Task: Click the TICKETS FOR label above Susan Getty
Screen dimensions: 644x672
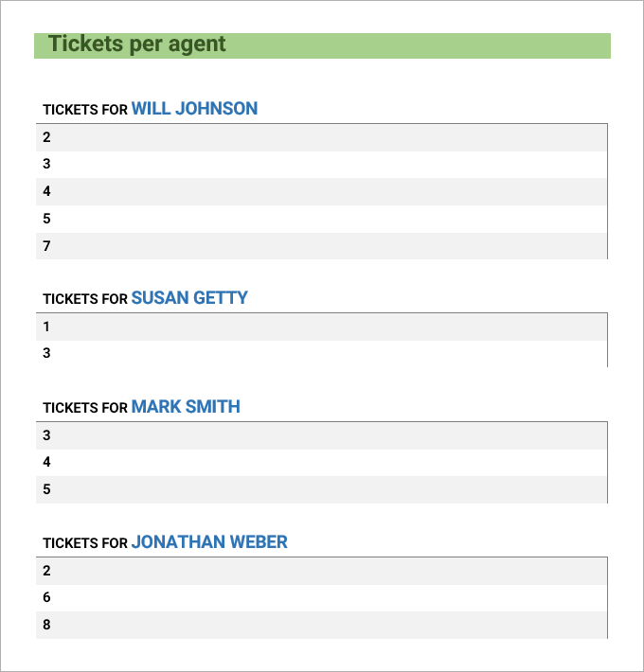Action: [85, 299]
